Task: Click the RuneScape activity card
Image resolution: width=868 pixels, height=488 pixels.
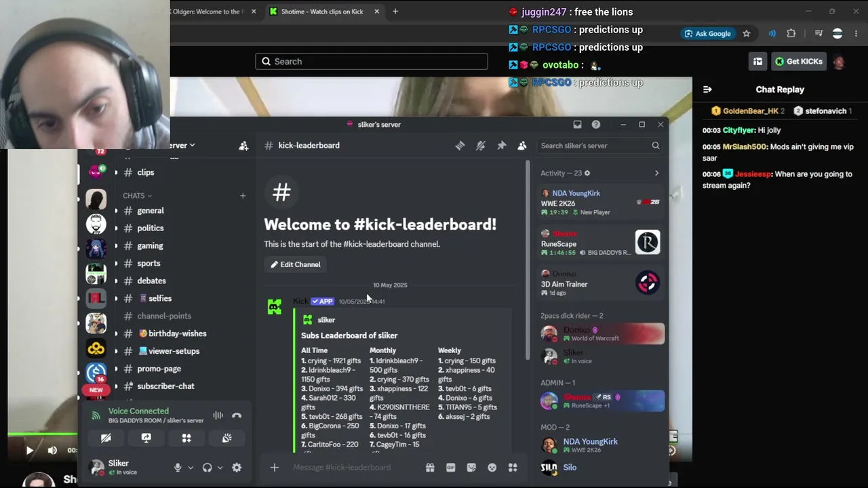Action: tap(600, 243)
